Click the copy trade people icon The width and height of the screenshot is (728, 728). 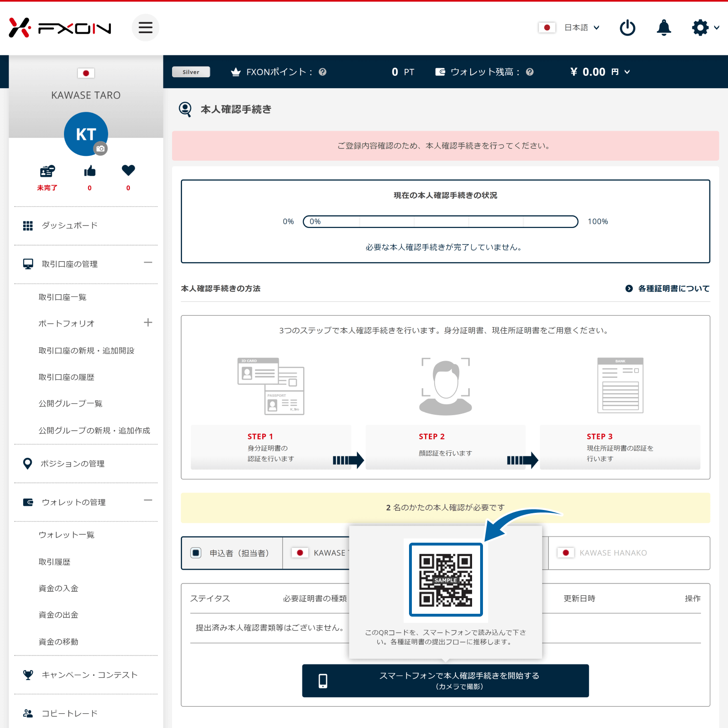tap(28, 713)
